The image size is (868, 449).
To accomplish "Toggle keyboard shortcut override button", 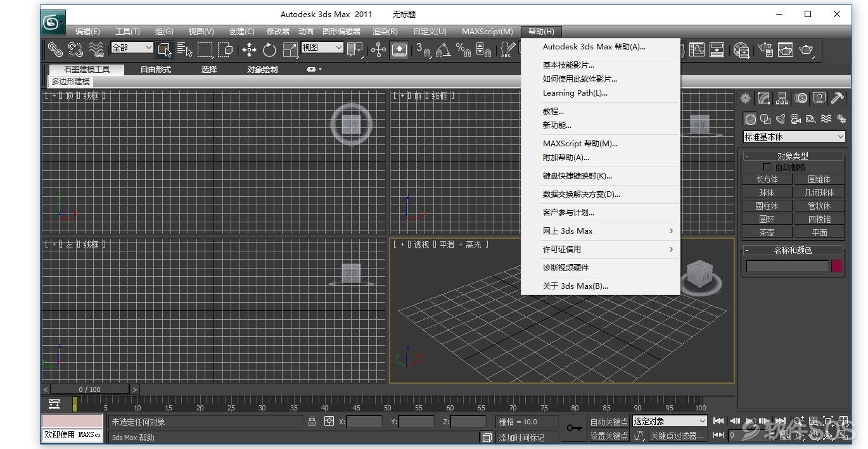I will pos(399,49).
